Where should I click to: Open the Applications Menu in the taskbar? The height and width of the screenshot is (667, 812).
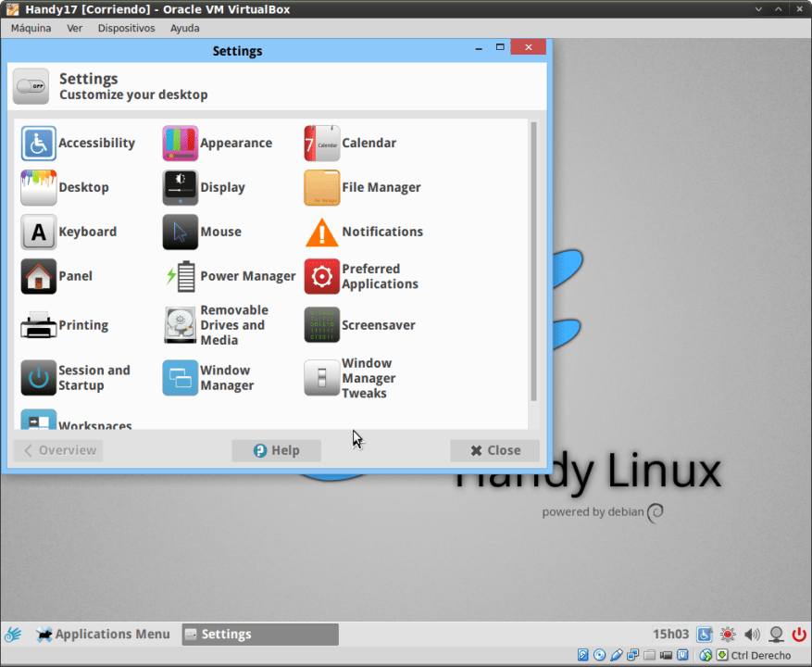[x=103, y=634]
